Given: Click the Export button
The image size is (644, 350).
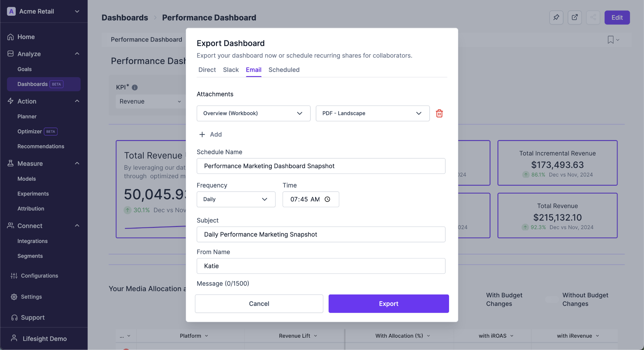Looking at the screenshot, I should pos(388,303).
